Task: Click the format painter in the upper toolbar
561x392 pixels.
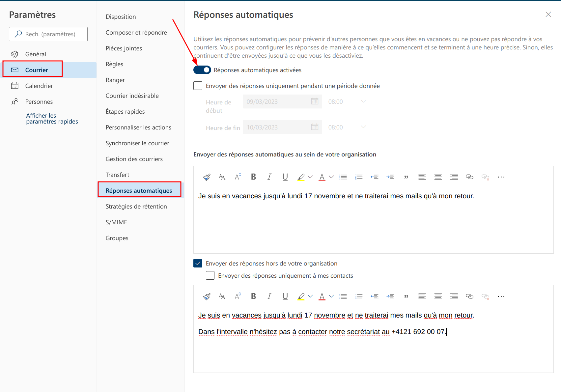Action: 207,177
